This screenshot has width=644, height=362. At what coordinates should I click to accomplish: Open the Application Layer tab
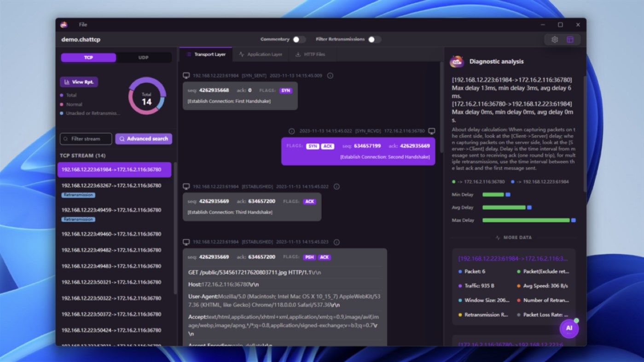[x=261, y=54]
